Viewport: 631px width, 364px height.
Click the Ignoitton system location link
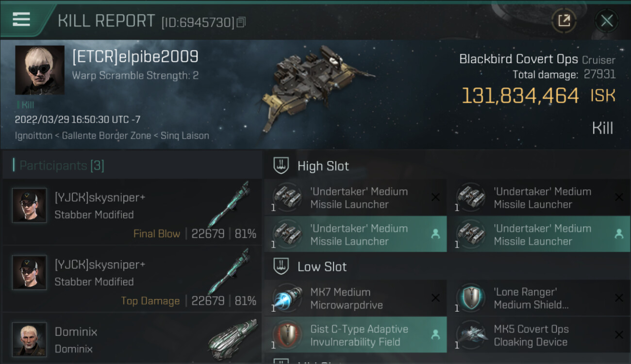coord(33,136)
